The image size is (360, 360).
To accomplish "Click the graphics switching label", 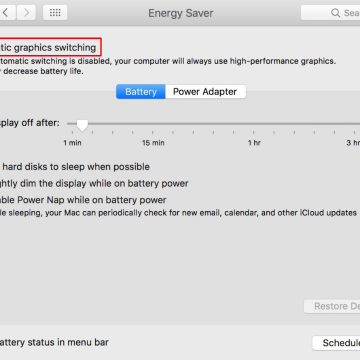I will (48, 48).
